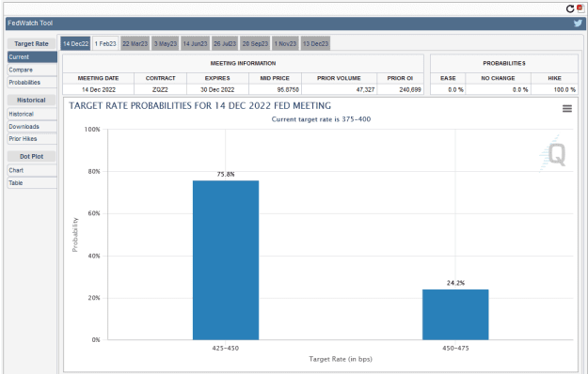Click the Current target rate subtitle
Viewport: 588px width, 374px height.
(x=321, y=119)
